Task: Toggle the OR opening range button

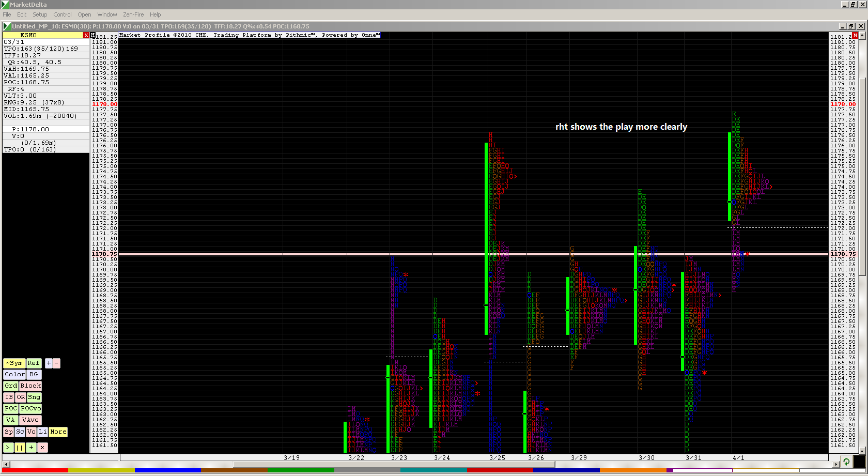Action: (21, 397)
